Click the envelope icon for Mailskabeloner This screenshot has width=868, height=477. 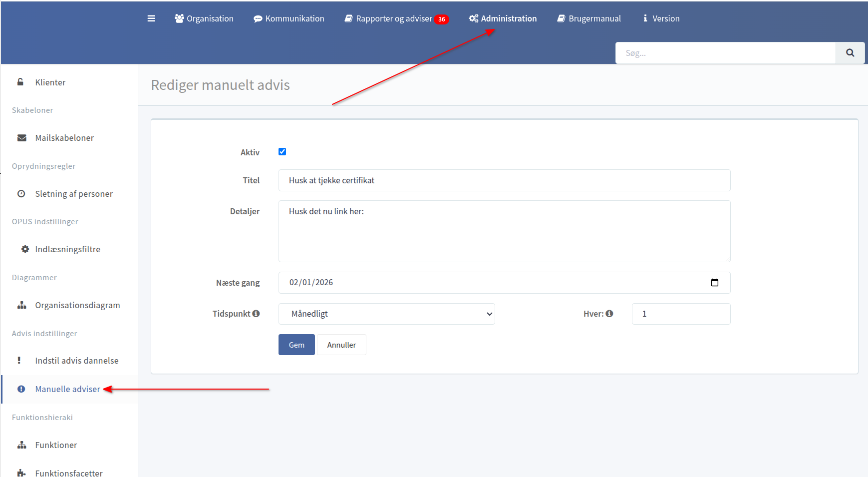tap(22, 138)
